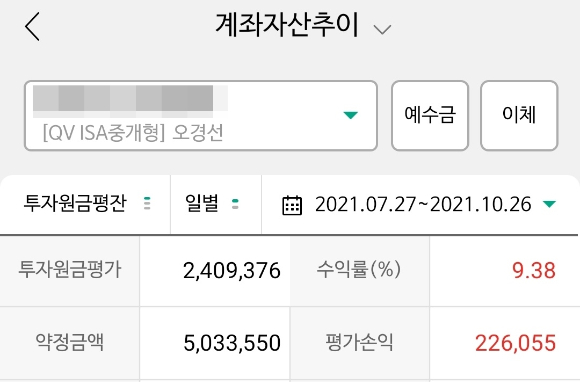Tap the 일별 period toggle icon
The height and width of the screenshot is (382, 580).
click(235, 203)
